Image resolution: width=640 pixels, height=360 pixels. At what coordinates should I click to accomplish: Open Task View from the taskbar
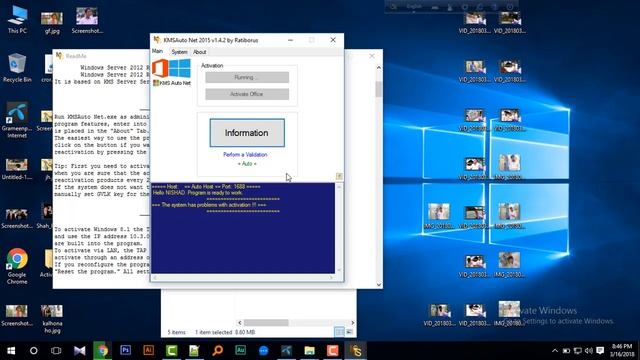pyautogui.click(x=56, y=351)
